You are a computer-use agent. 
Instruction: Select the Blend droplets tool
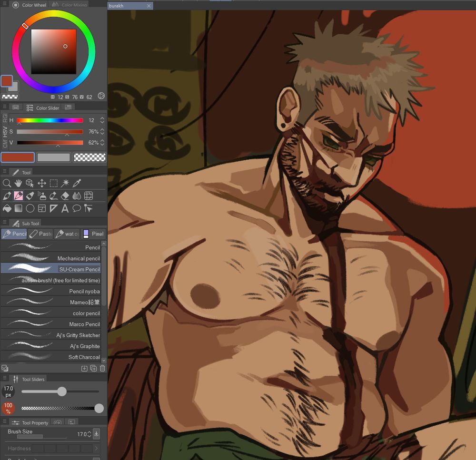click(x=77, y=196)
